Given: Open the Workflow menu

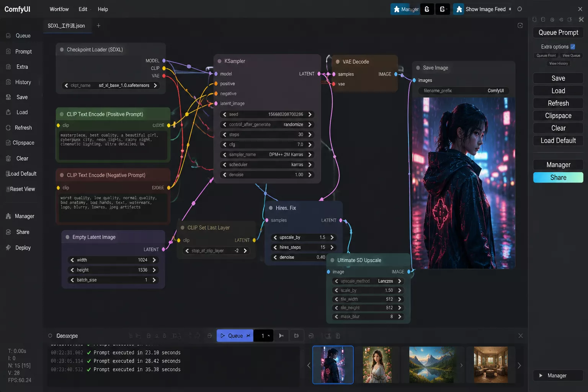Looking at the screenshot, I should (x=59, y=9).
